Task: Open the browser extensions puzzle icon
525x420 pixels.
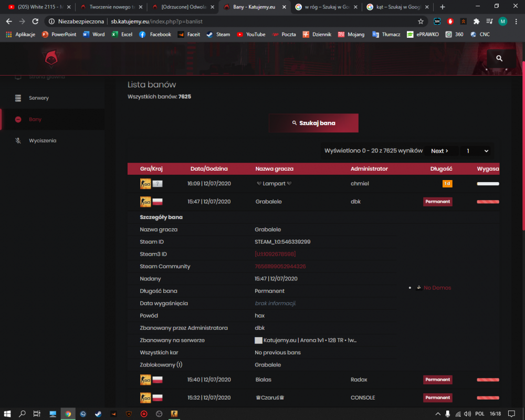Action: (476, 22)
